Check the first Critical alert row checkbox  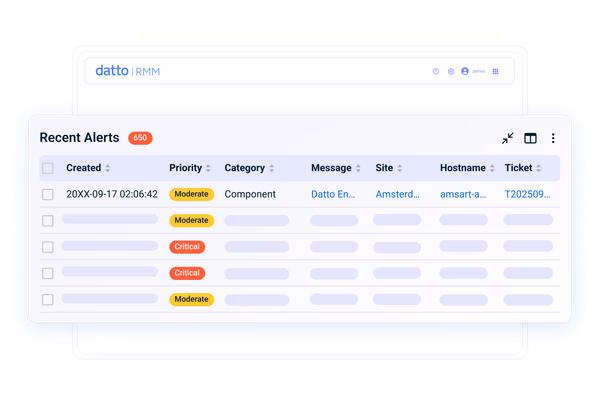[48, 247]
